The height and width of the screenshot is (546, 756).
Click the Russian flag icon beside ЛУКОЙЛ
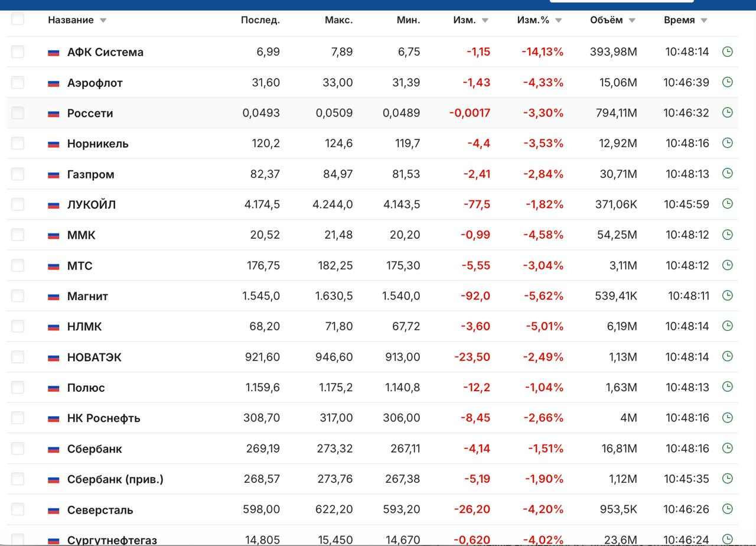(54, 205)
